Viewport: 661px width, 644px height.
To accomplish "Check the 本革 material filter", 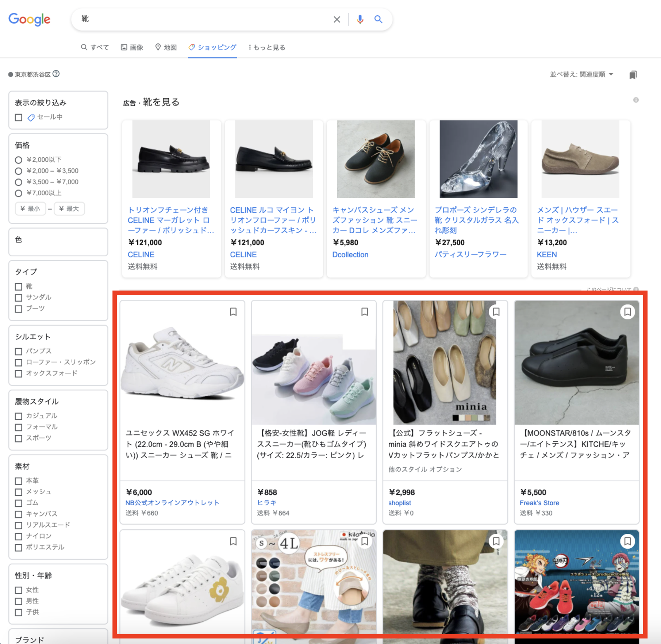I will pos(19,481).
